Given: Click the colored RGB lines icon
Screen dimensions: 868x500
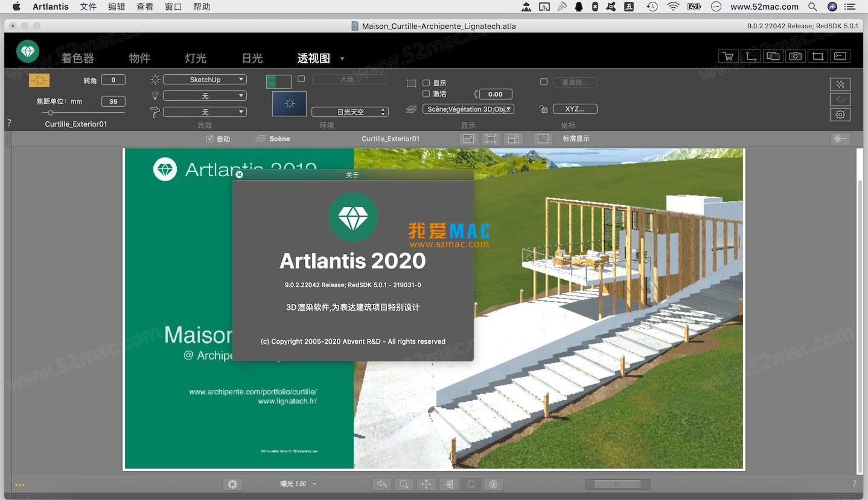Looking at the screenshot, I should pyautogui.click(x=840, y=100).
